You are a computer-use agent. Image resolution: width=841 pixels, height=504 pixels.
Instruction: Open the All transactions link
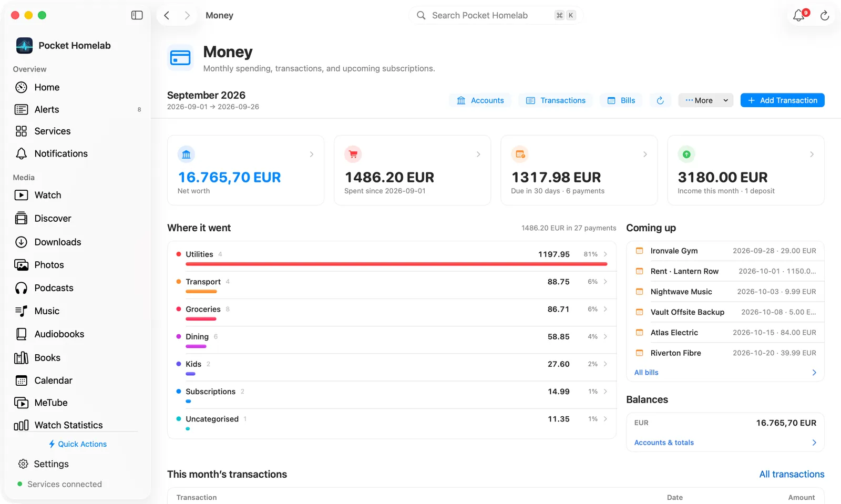point(792,474)
